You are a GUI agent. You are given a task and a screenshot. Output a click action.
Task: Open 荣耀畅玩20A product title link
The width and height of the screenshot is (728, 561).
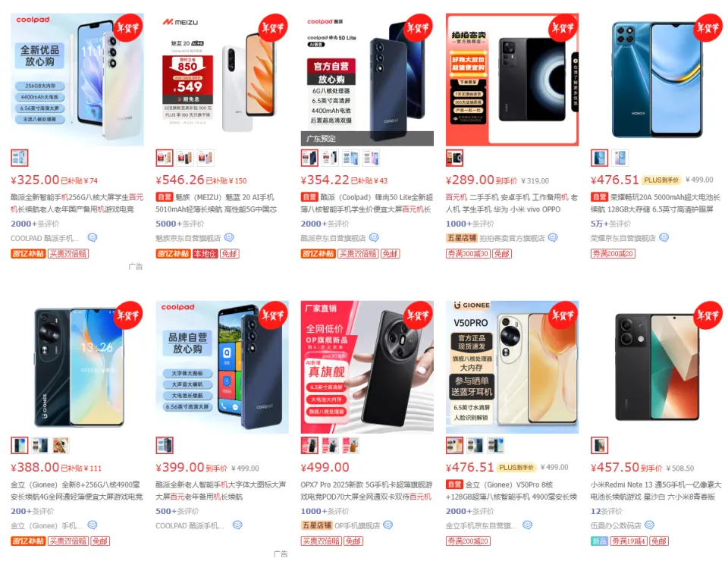coord(655,203)
